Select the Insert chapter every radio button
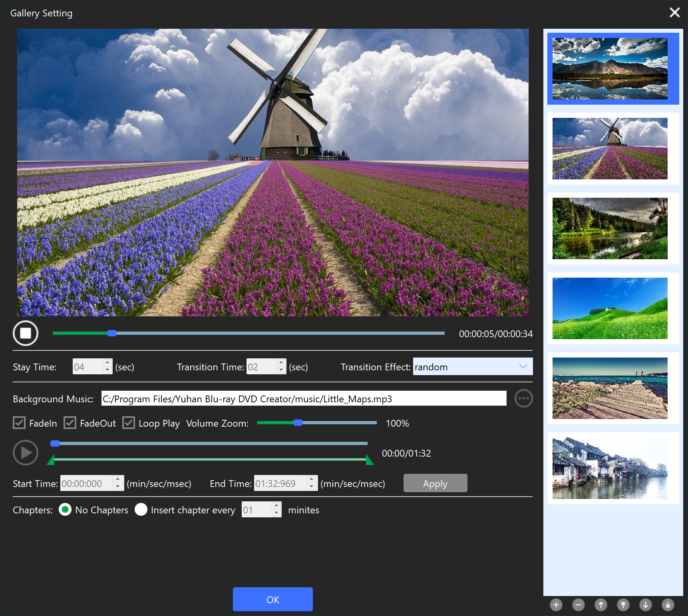Image resolution: width=688 pixels, height=616 pixels. tap(141, 510)
